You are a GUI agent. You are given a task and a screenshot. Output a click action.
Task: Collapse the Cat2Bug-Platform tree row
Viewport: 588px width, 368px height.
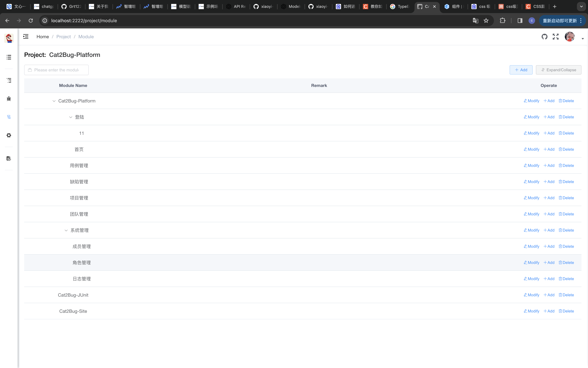coord(54,101)
